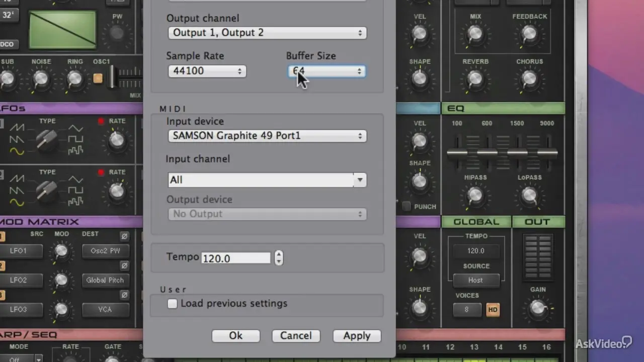Click the 1500 Hz EQ slider handle
Viewport: 644px width, 362px height.
(x=517, y=152)
